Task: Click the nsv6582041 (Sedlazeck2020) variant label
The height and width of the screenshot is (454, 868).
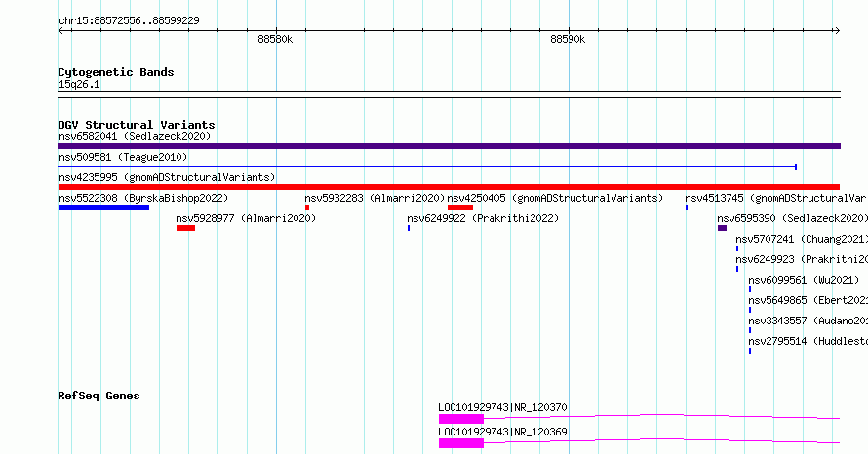Action: tap(135, 136)
